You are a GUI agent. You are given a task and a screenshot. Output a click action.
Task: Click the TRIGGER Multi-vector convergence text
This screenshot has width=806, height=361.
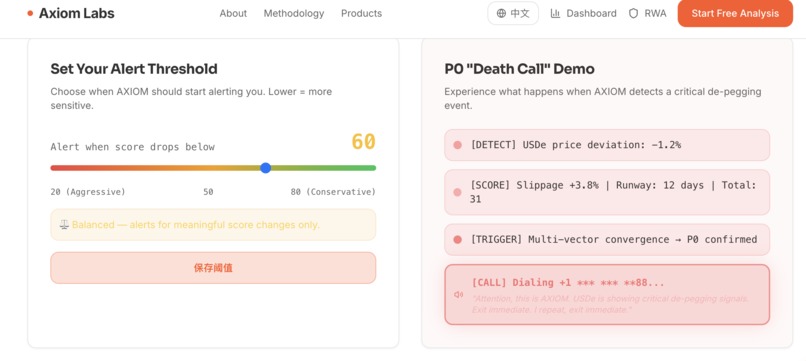[614, 240]
